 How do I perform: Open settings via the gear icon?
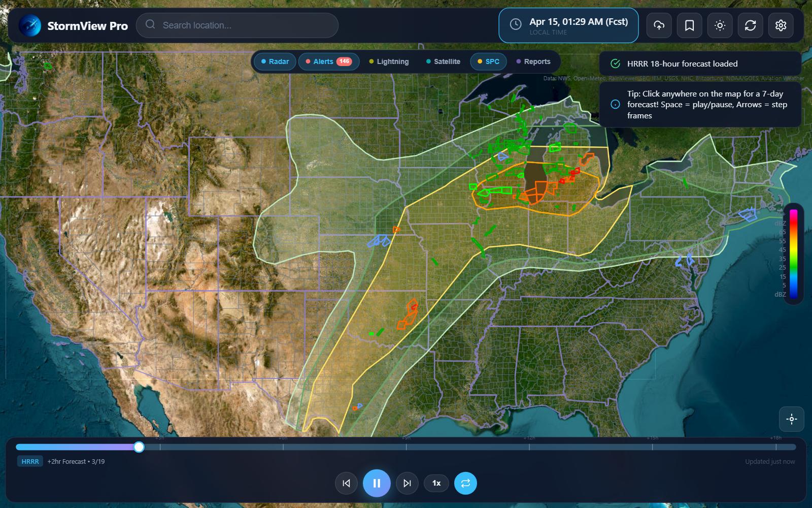(x=781, y=25)
